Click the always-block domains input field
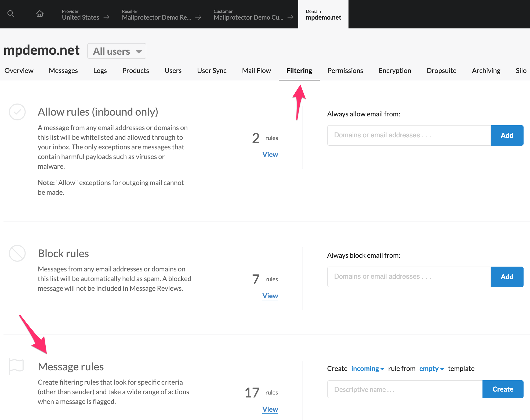 409,277
